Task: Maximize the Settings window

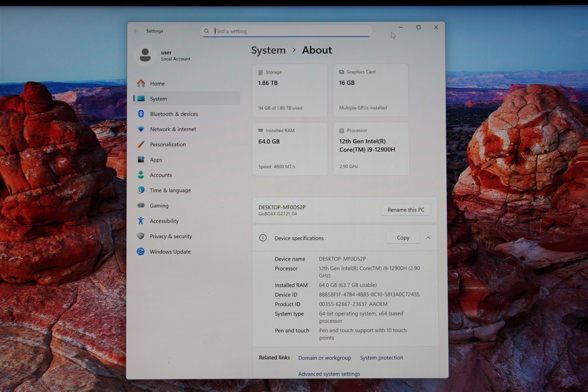Action: coord(418,27)
